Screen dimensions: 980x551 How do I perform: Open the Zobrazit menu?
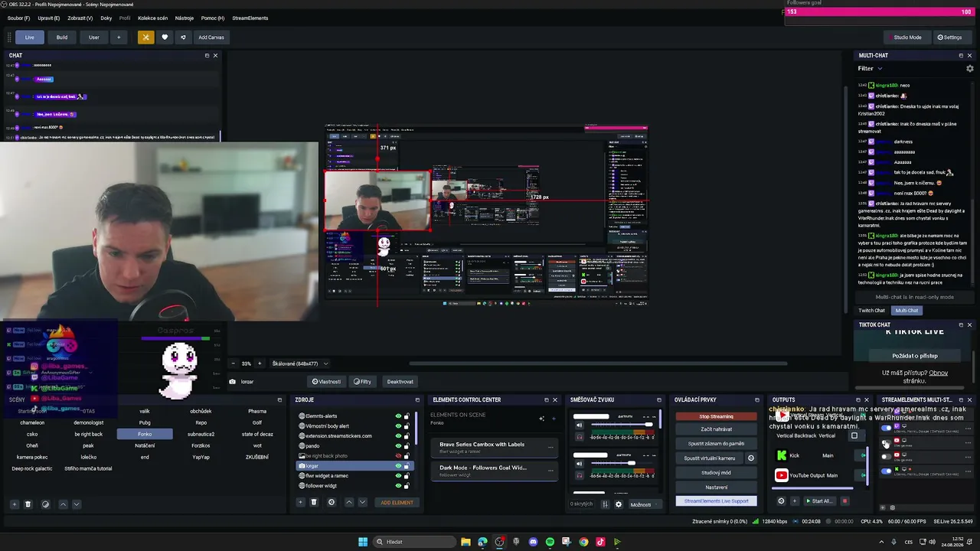[80, 18]
